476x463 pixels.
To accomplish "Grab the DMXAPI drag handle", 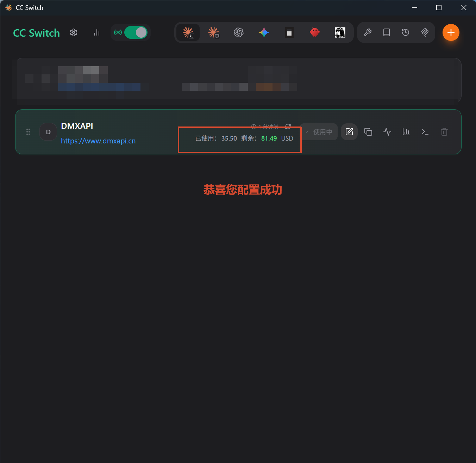I will (28, 132).
